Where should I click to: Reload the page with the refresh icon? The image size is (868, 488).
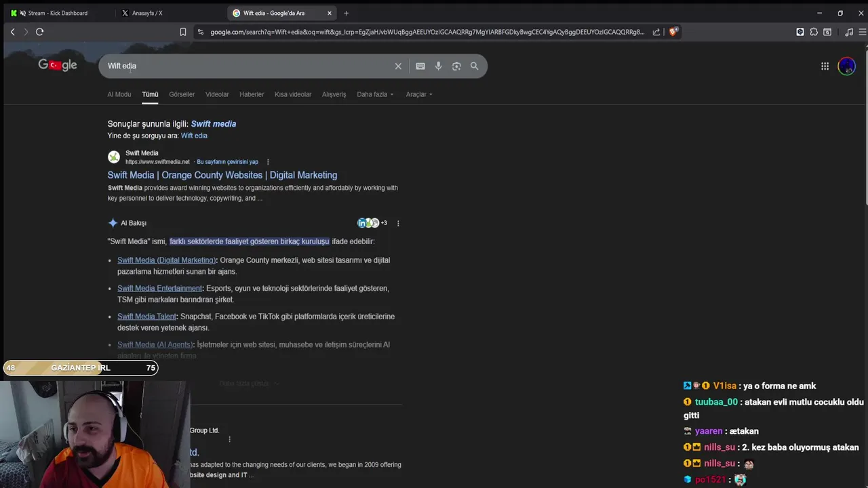tap(39, 32)
